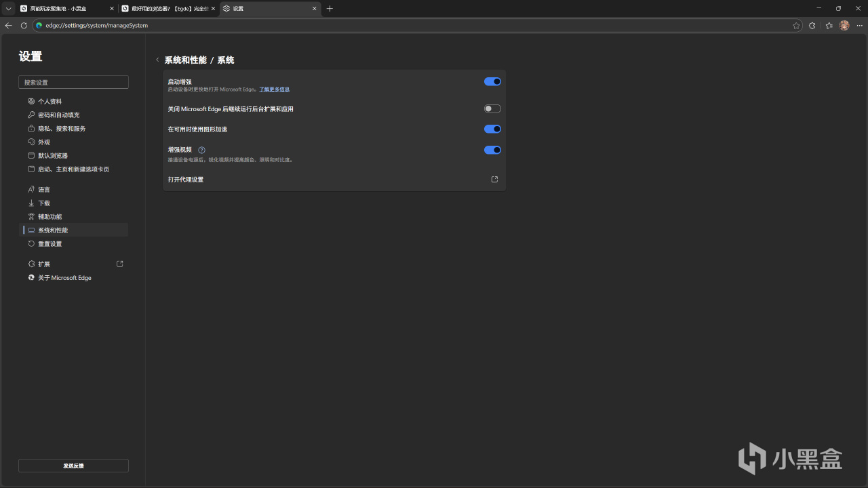Go back with the browser back arrow
Screen dimensions: 868x488
coord(9,26)
